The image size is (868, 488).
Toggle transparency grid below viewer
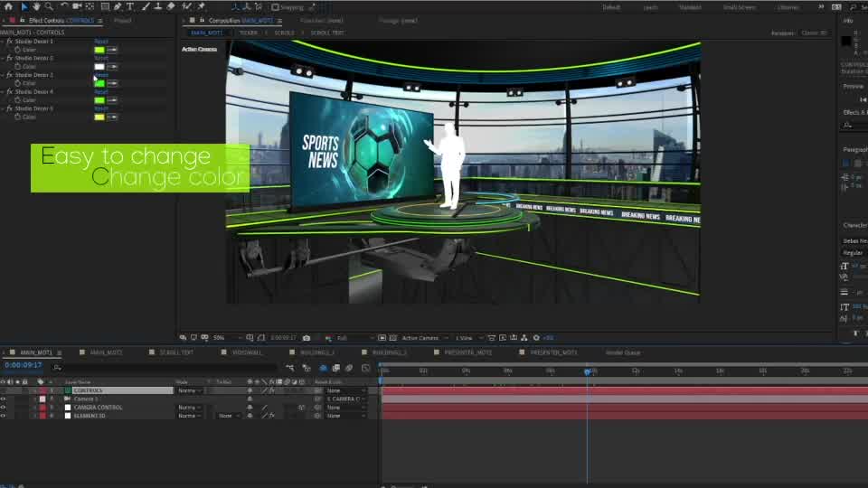point(393,337)
